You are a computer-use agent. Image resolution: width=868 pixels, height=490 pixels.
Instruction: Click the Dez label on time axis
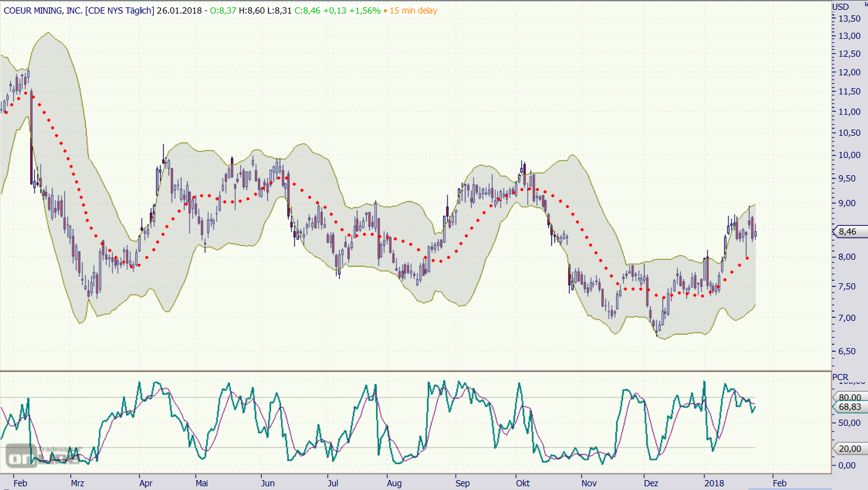[x=650, y=483]
